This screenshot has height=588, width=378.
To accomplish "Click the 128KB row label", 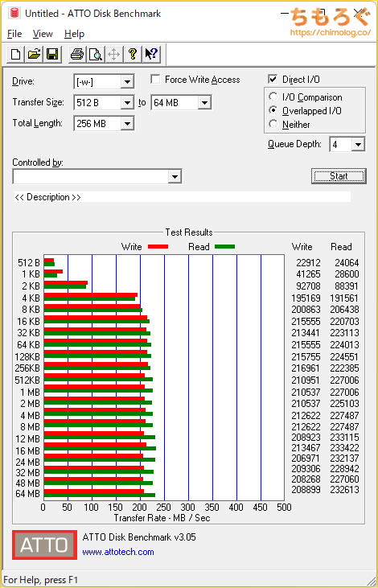I will click(x=27, y=356).
